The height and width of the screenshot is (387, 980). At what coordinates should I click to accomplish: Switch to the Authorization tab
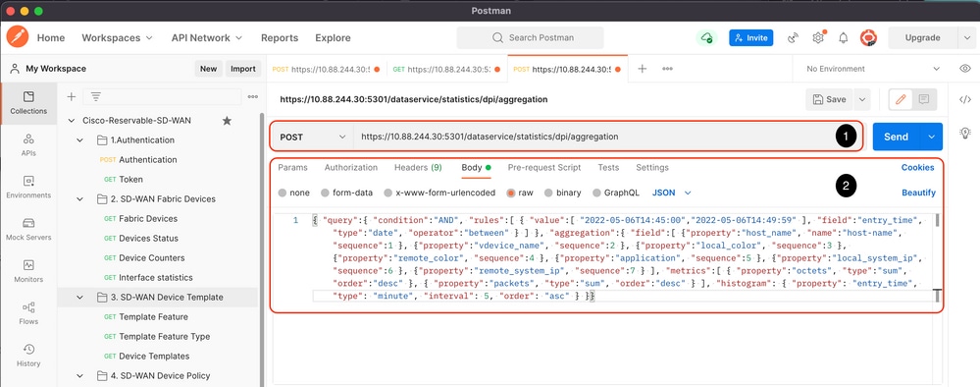[x=350, y=167]
